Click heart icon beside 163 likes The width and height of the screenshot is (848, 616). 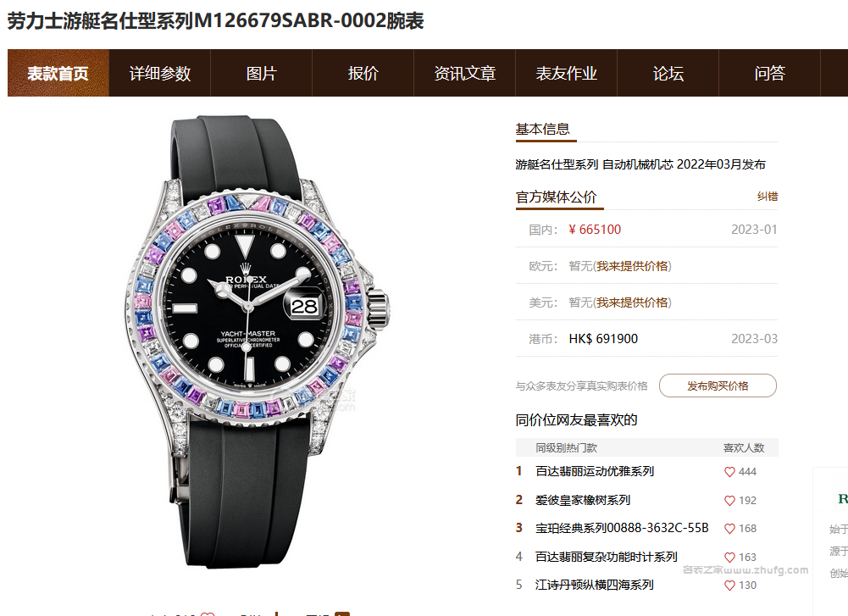(729, 557)
